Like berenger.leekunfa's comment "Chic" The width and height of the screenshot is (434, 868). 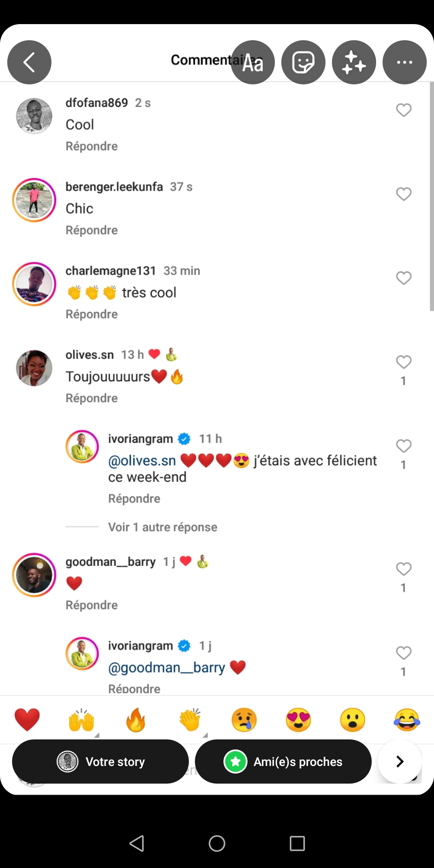tap(403, 194)
